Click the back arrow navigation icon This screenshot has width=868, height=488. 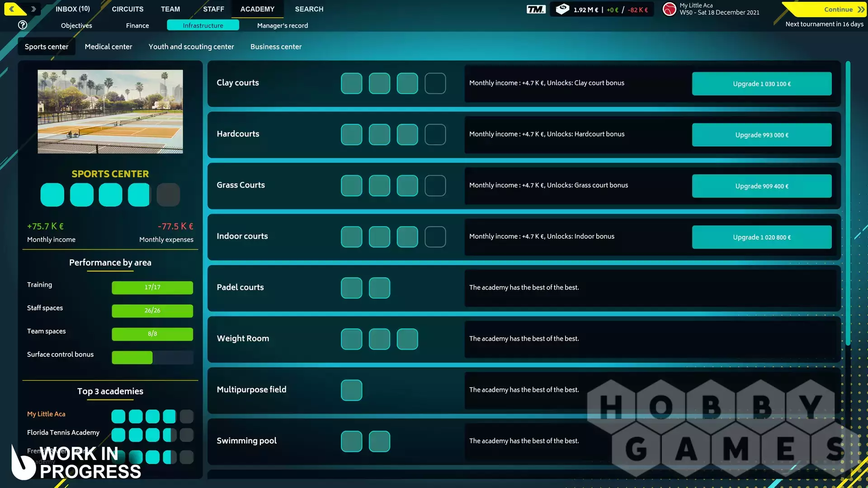(12, 9)
